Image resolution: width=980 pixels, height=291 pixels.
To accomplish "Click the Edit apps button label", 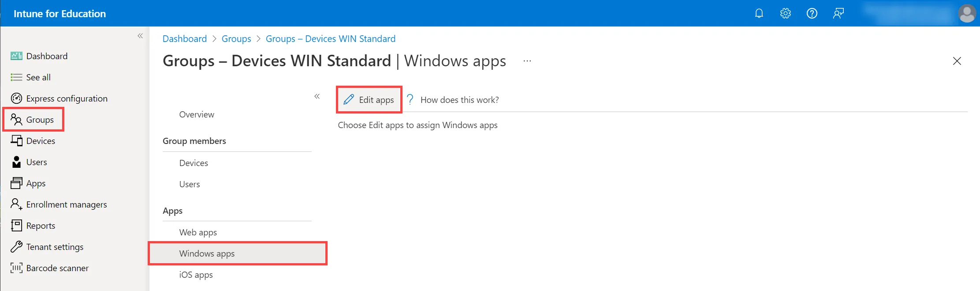I will [x=376, y=100].
